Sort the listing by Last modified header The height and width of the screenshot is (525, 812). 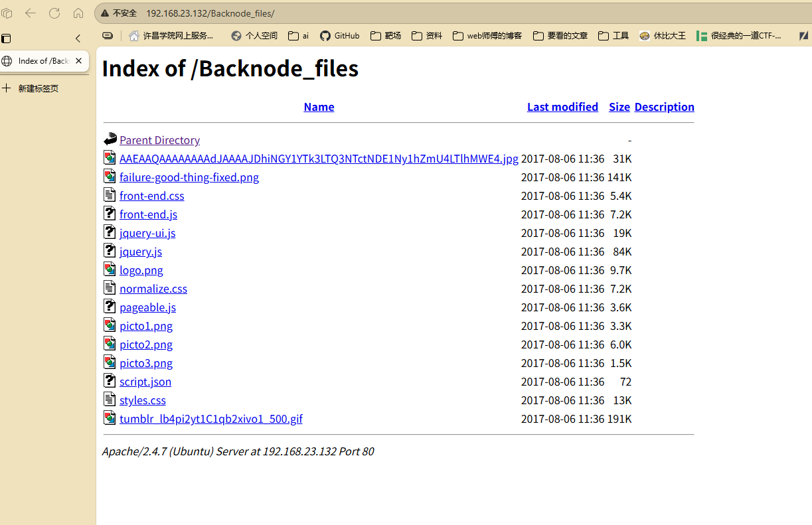point(562,107)
